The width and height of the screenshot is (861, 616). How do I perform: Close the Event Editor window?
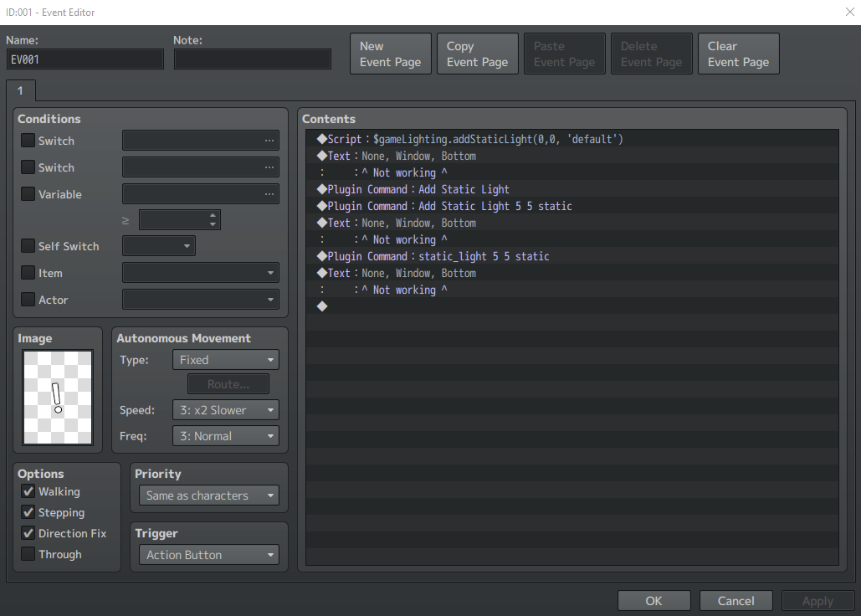click(x=849, y=12)
